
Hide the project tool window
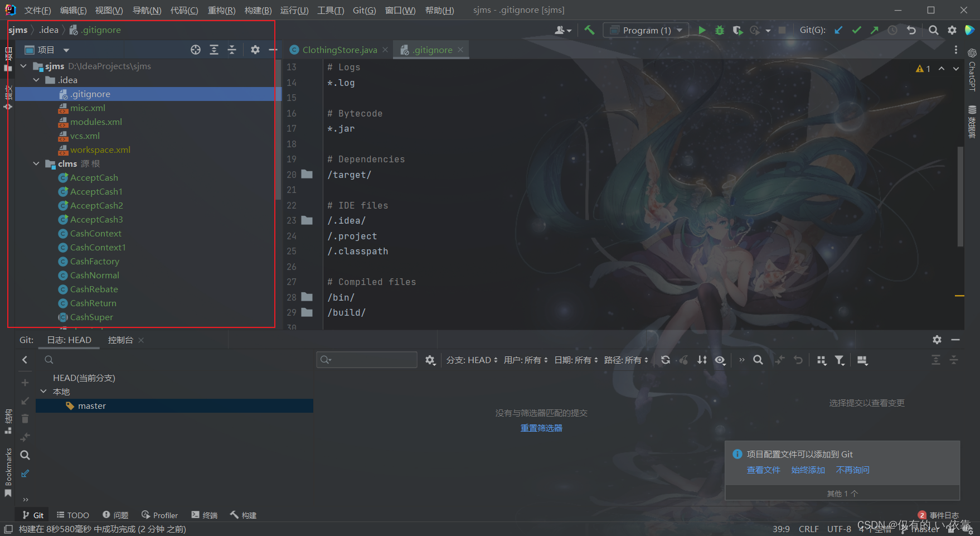coord(273,50)
